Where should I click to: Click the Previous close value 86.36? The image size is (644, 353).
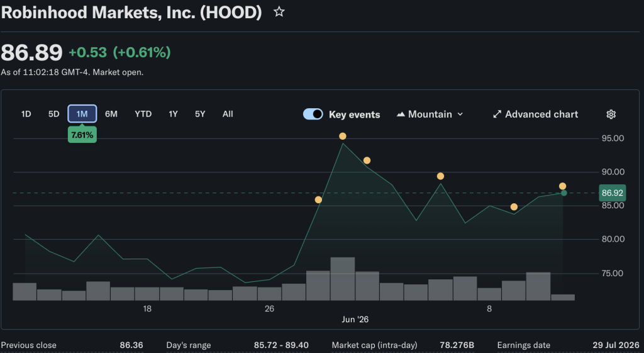131,345
